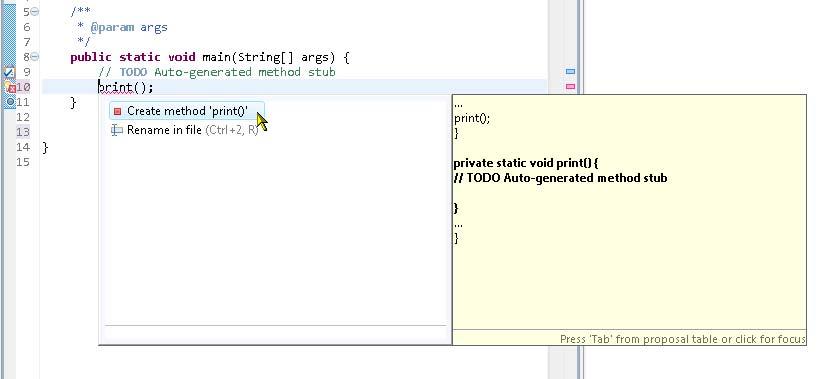Collapse the Javadoc comment fold on line 5
Image resolution: width=824 pixels, height=379 pixels.
coord(35,12)
